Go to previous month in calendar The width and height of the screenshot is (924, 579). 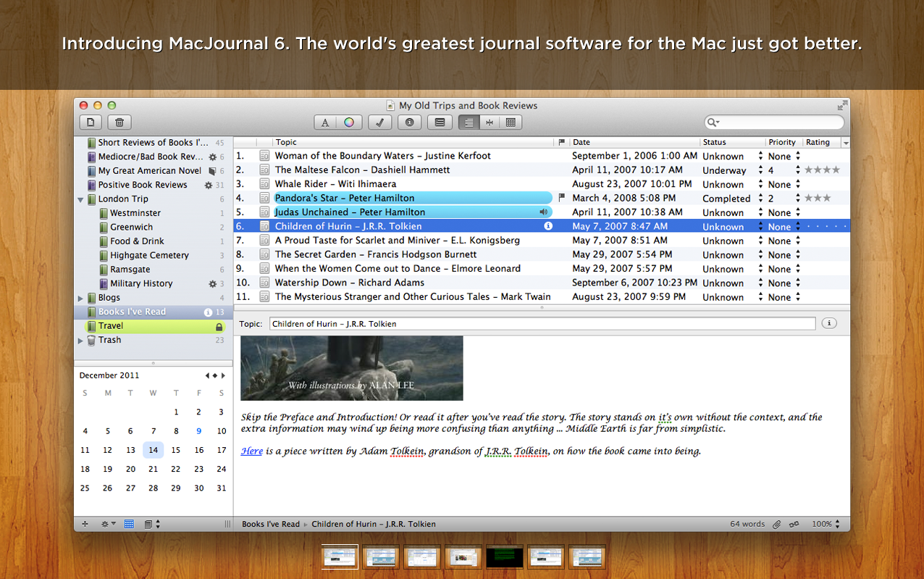[x=207, y=375]
